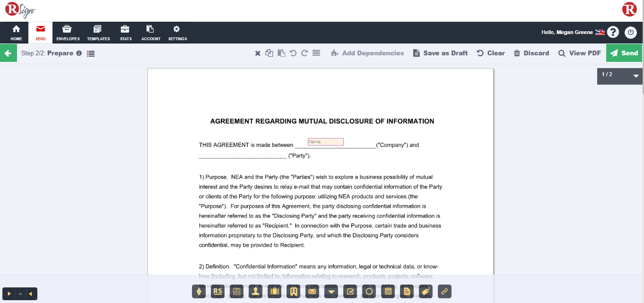Send the envelope with green Send button
The height and width of the screenshot is (303, 644).
[x=624, y=53]
